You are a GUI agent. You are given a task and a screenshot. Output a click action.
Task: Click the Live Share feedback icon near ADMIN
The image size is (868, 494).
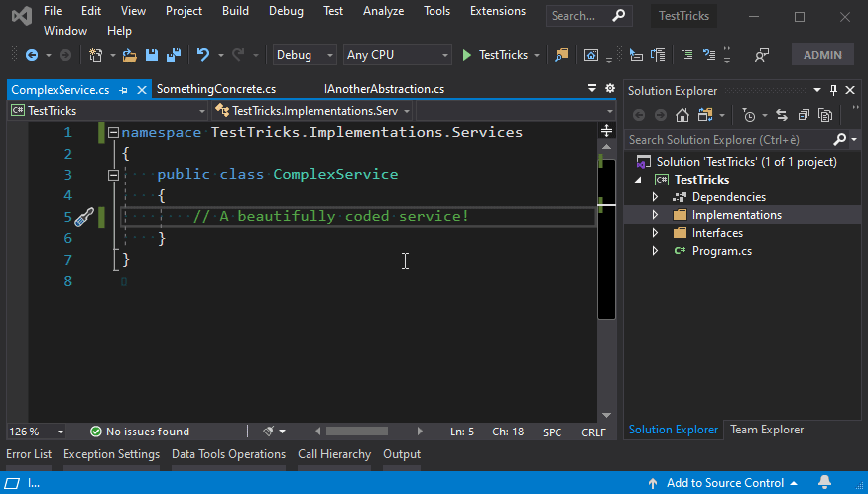click(x=762, y=55)
